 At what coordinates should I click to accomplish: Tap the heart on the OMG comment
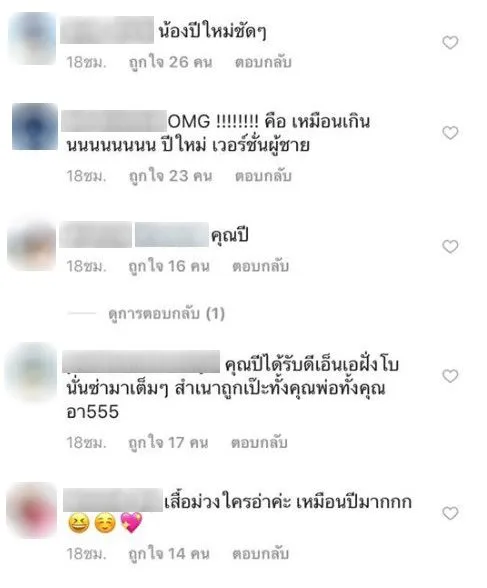[450, 133]
